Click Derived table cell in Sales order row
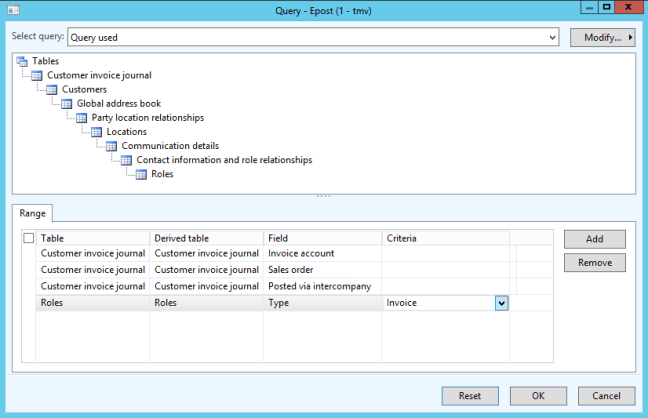The image size is (648, 418). tap(207, 270)
